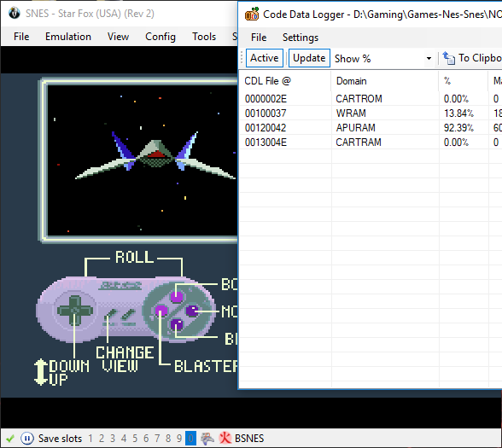Open the Emulation menu

pos(68,37)
